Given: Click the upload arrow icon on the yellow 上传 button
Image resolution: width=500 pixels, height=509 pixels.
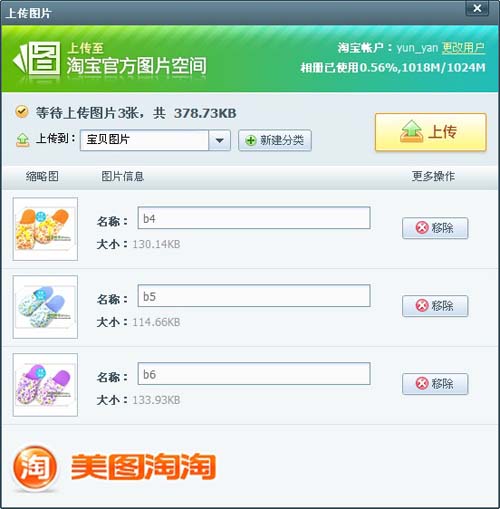Looking at the screenshot, I should pos(412,131).
